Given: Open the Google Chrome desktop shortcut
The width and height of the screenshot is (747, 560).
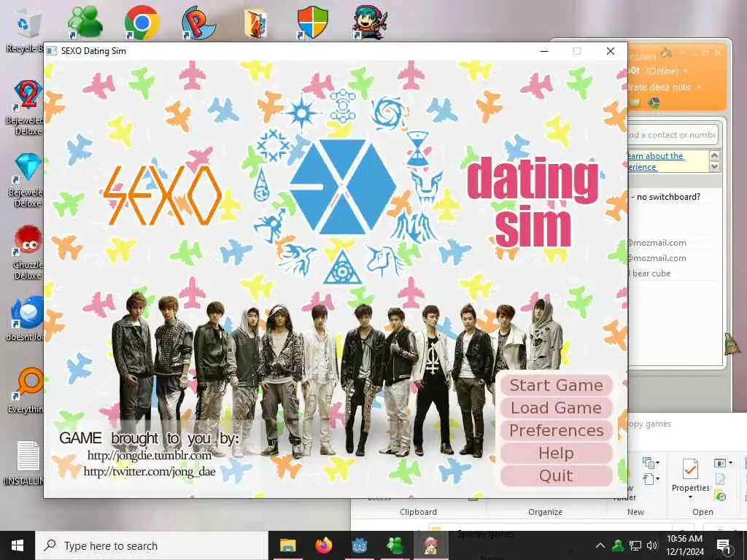Looking at the screenshot, I should (142, 23).
